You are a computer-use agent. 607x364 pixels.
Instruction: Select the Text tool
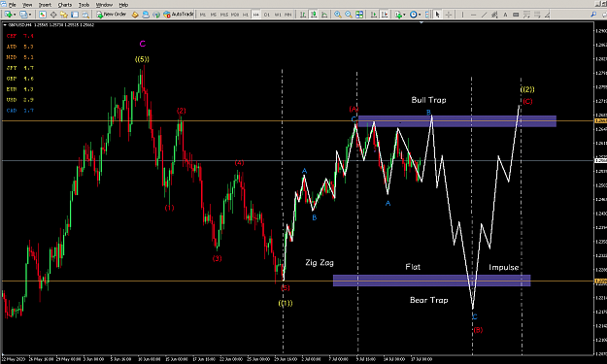[505, 15]
